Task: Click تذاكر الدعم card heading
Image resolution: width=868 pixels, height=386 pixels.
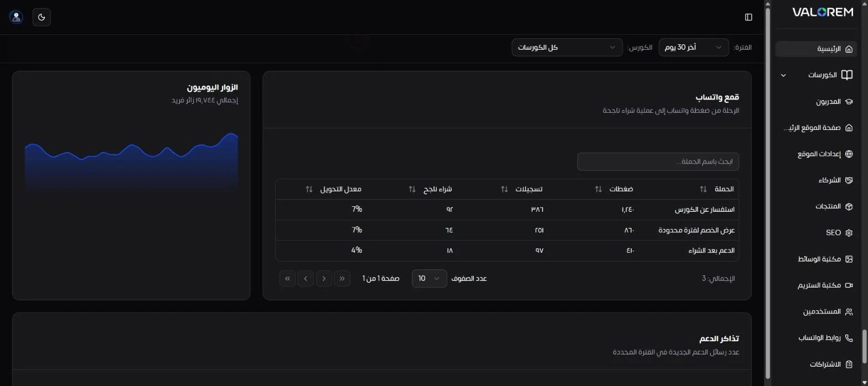Action: pyautogui.click(x=719, y=338)
